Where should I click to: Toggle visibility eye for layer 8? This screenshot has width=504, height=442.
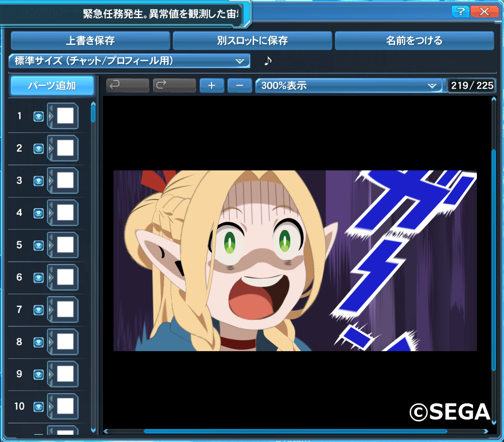pos(38,343)
